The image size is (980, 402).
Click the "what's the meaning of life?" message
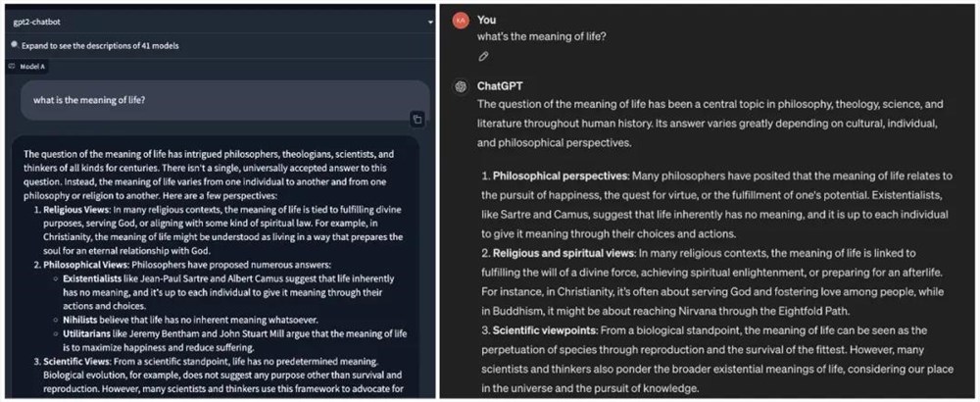(541, 36)
